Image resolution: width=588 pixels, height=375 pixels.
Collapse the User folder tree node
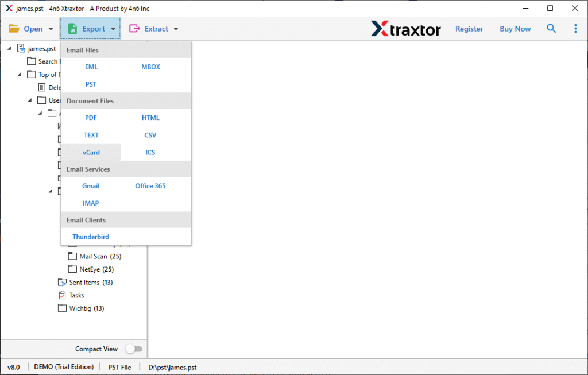pos(30,100)
